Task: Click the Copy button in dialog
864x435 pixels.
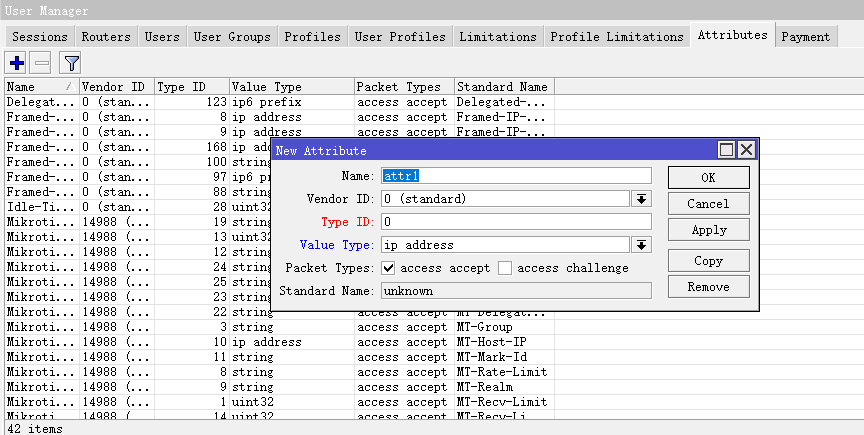Action: 708,261
